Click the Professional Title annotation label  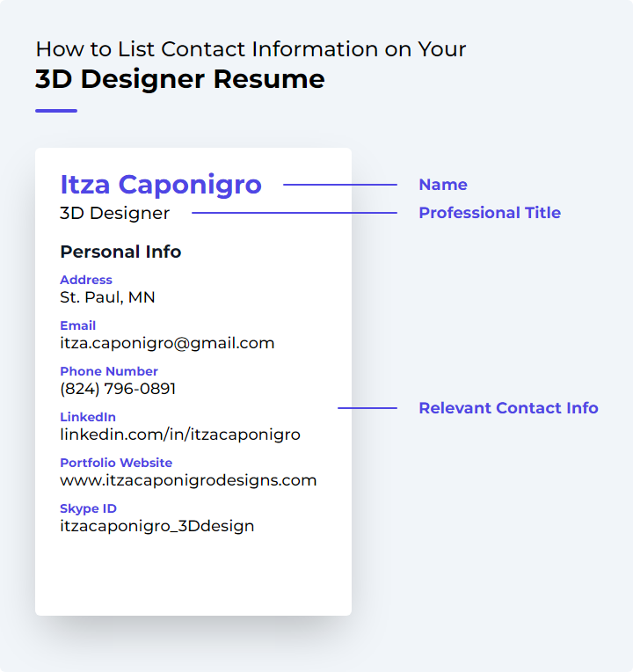tap(490, 213)
